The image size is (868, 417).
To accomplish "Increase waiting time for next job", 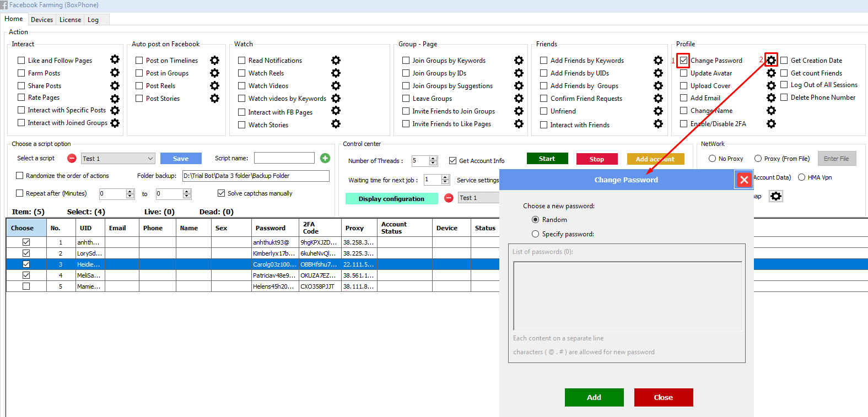I will 445,177.
